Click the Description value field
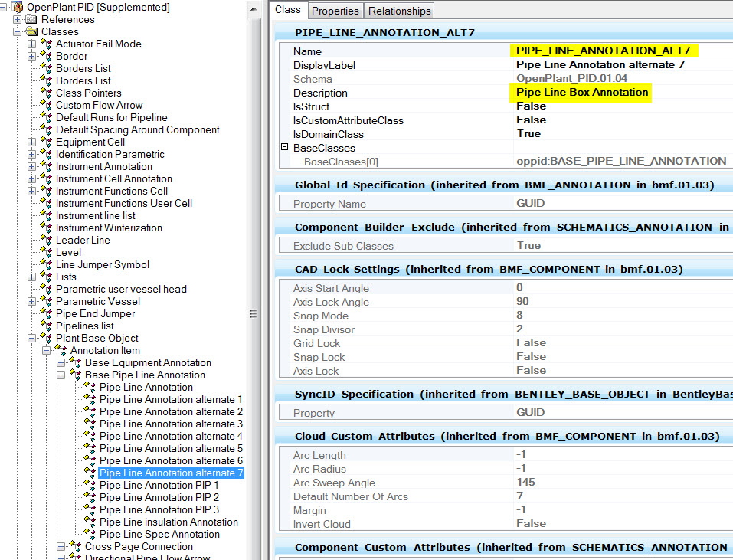This screenshot has width=733, height=560. [582, 92]
